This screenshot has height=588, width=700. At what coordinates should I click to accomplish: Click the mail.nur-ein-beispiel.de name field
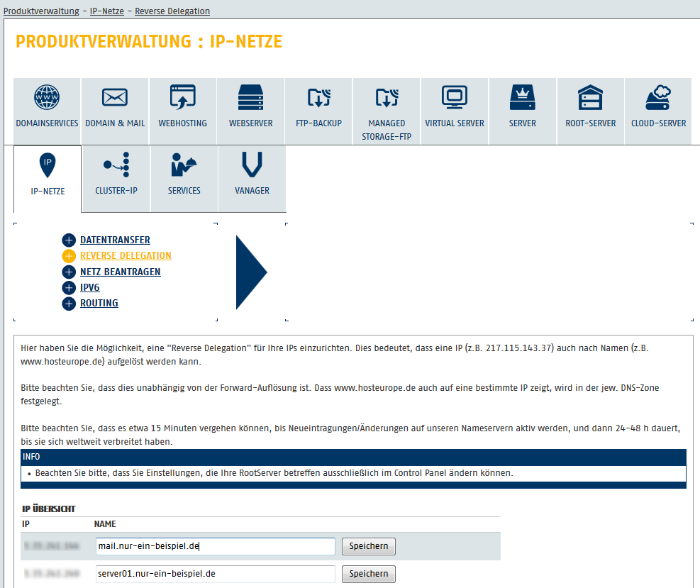click(x=215, y=546)
